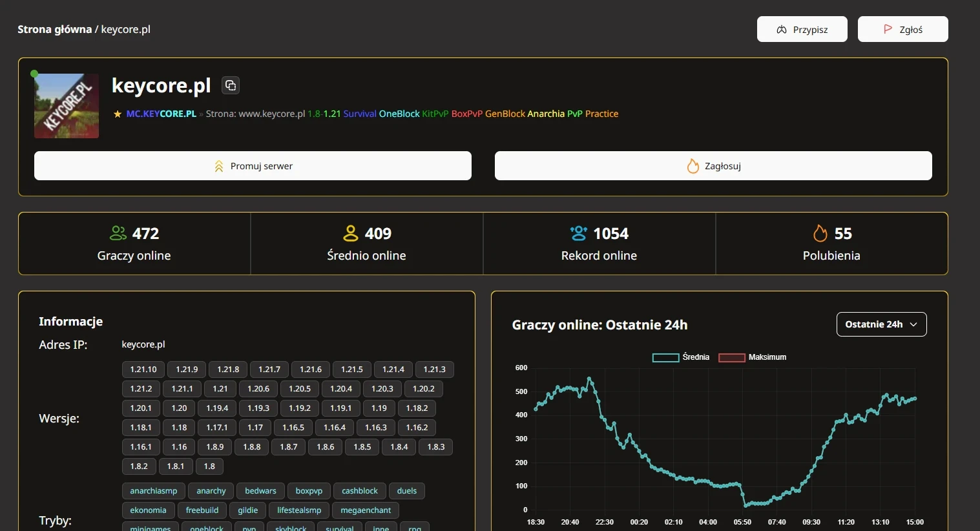Image resolution: width=980 pixels, height=531 pixels.
Task: Click the Przypisz controller icon
Action: [x=782, y=30]
